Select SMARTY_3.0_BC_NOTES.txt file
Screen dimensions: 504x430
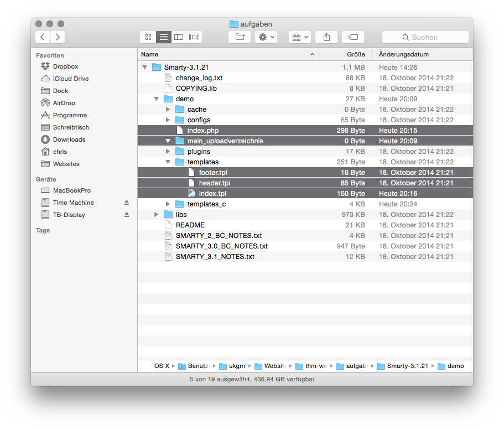(x=305, y=246)
